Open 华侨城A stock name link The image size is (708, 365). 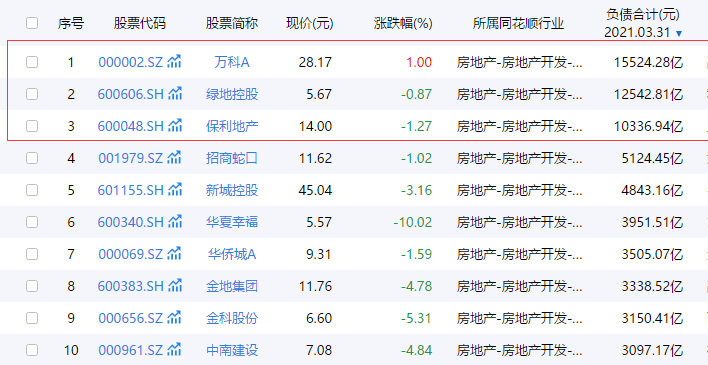pos(232,254)
